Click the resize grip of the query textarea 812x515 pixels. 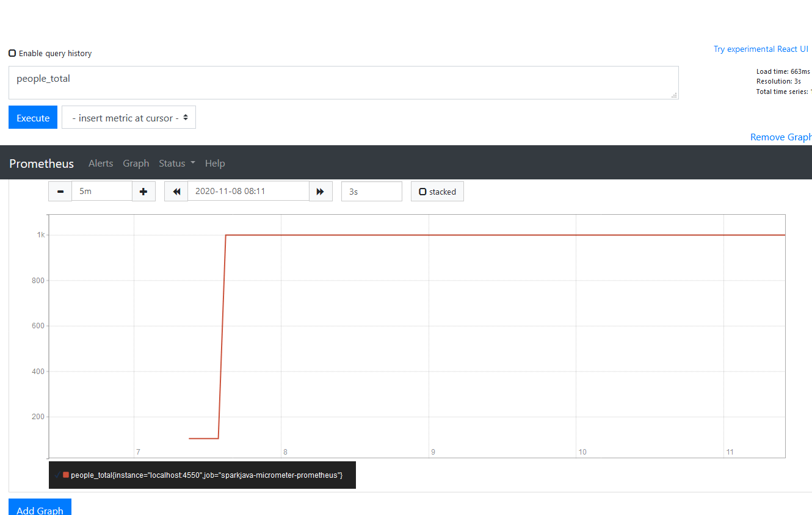click(673, 95)
